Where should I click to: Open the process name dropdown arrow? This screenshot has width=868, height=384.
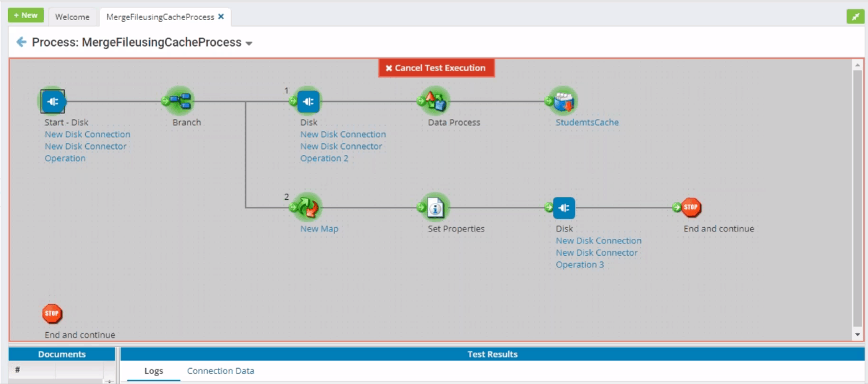click(249, 43)
